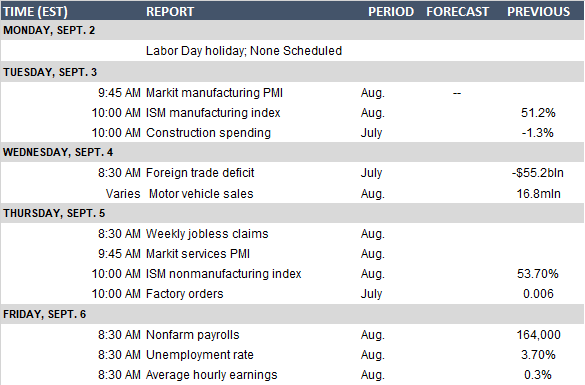Click the Weekly jobless claims report
The height and width of the screenshot is (385, 585).
(x=207, y=234)
